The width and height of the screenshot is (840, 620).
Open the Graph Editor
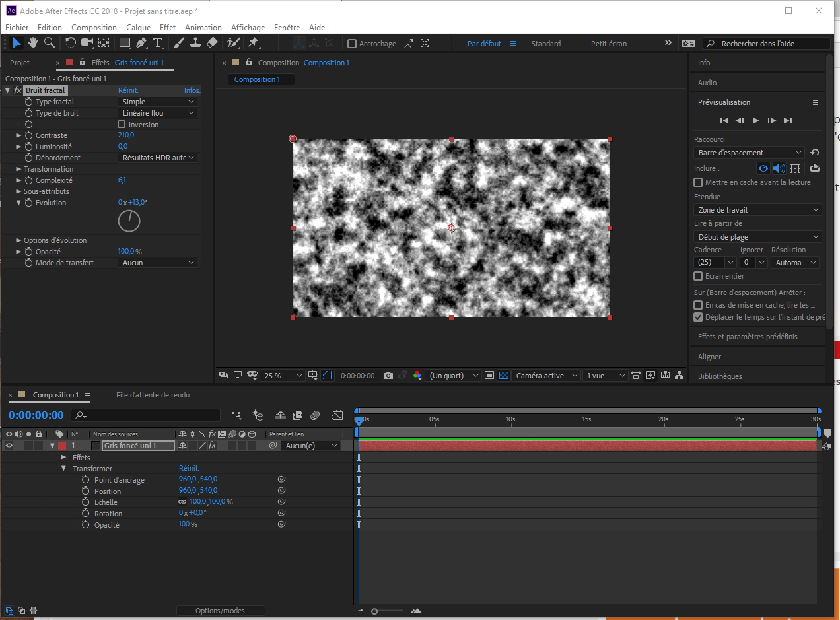coord(337,415)
